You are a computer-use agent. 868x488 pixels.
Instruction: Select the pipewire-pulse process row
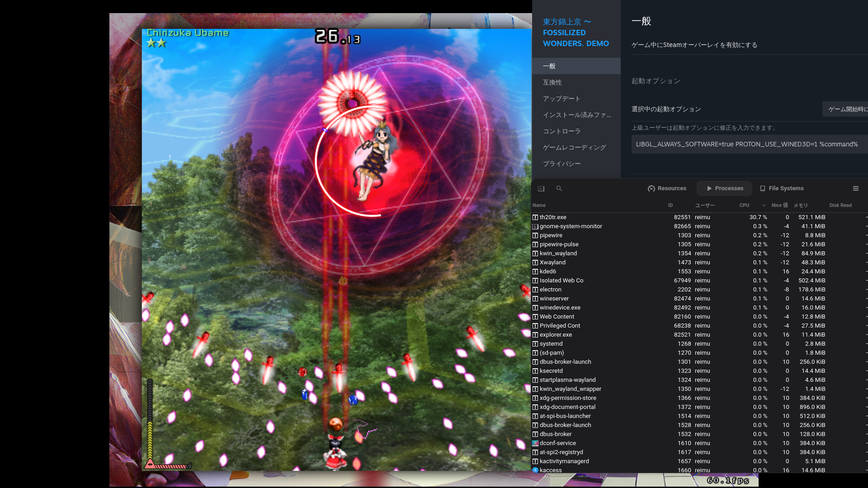point(700,244)
